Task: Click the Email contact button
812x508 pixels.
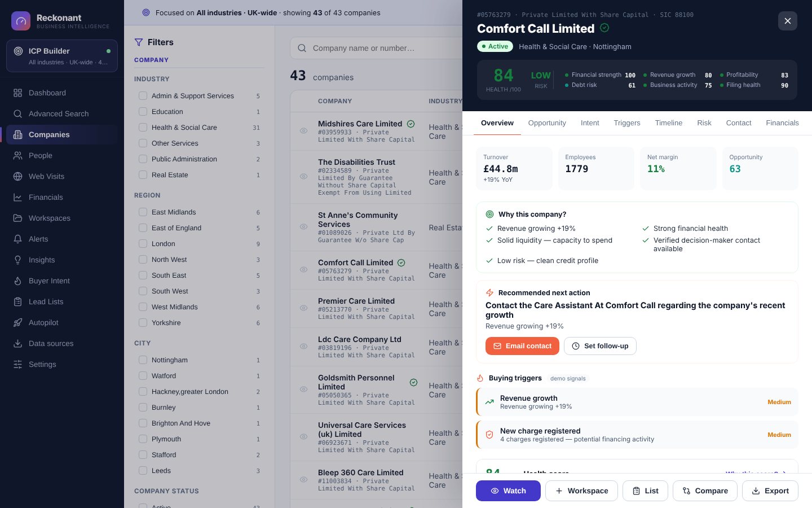Action: [x=522, y=346]
